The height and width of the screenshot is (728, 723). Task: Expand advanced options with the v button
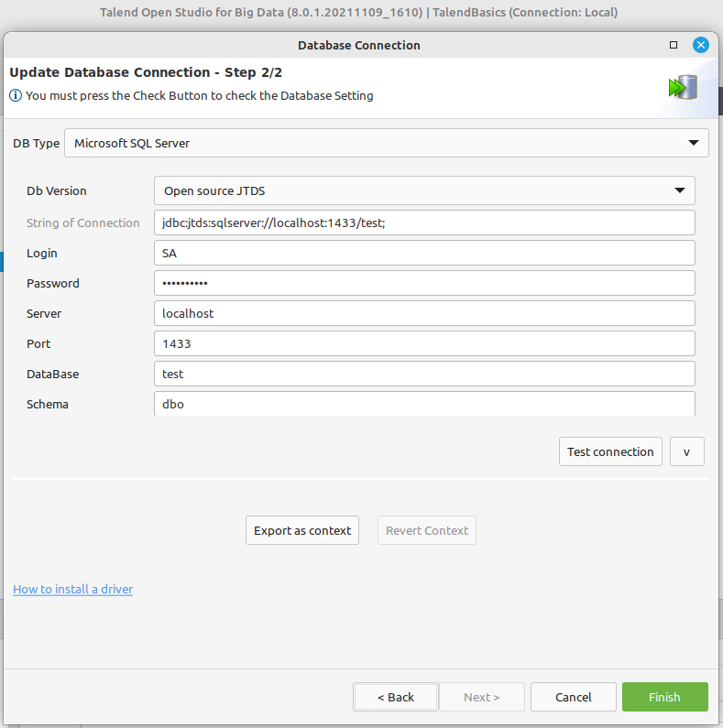point(686,451)
